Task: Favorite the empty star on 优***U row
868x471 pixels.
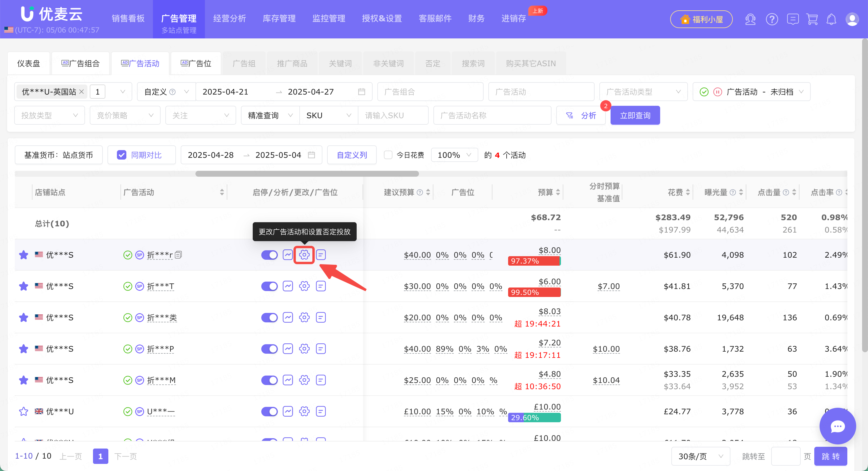Action: 24,411
